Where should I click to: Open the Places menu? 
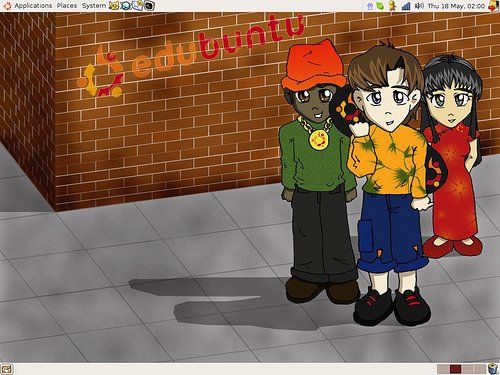pos(67,6)
